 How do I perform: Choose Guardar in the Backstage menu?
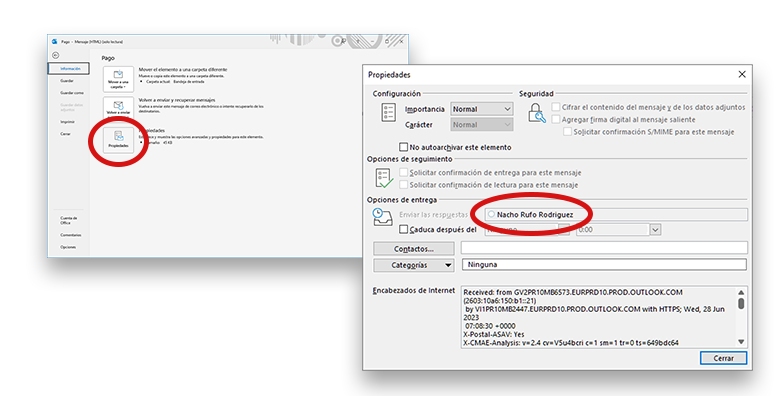[67, 81]
